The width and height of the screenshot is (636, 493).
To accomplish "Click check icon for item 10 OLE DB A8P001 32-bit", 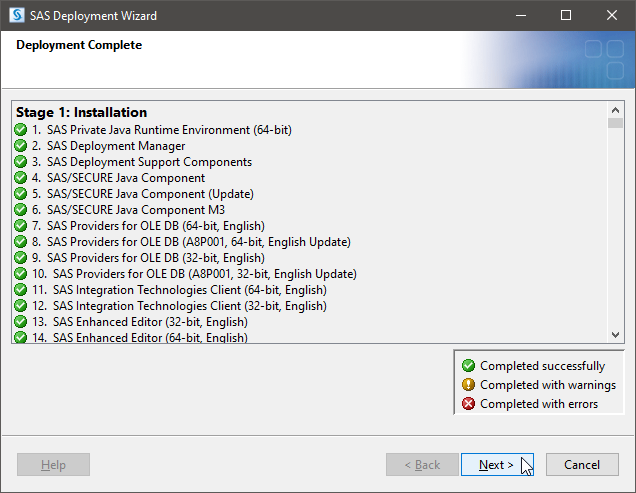I will [x=20, y=274].
